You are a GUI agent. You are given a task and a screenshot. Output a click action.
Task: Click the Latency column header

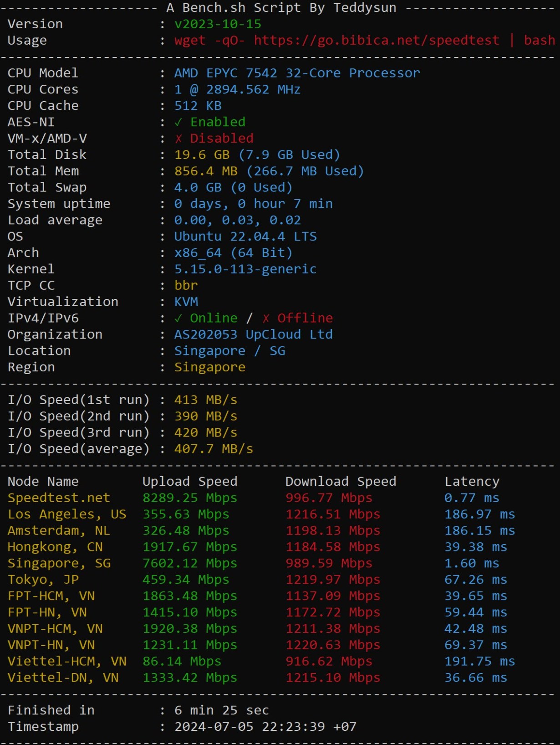(472, 481)
